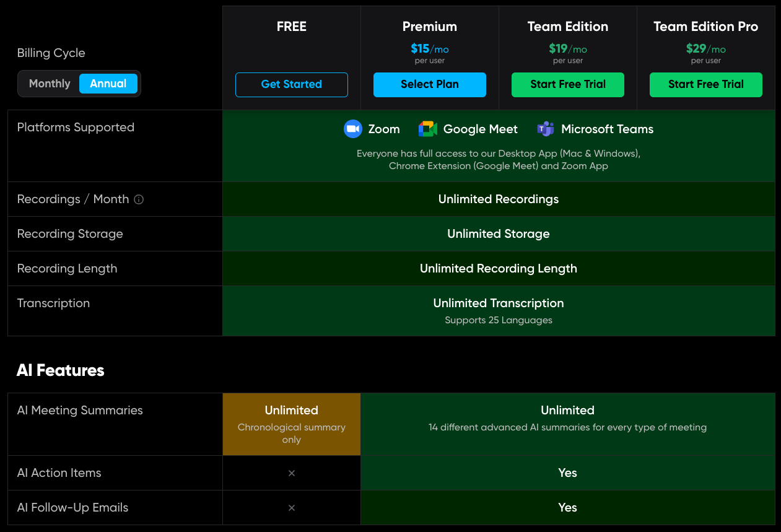The height and width of the screenshot is (532, 781).
Task: Click the Platforms Supported row label
Action: 76,128
